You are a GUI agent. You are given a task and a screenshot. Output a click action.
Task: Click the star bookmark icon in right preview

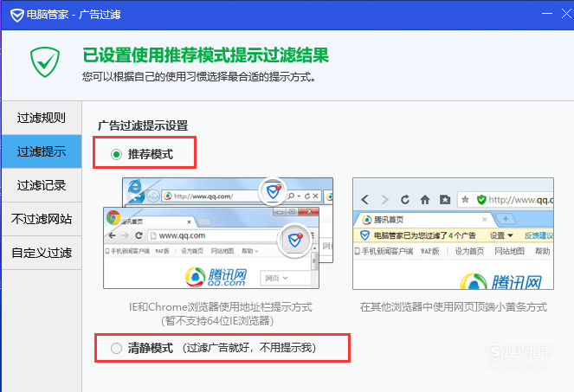pyautogui.click(x=465, y=200)
